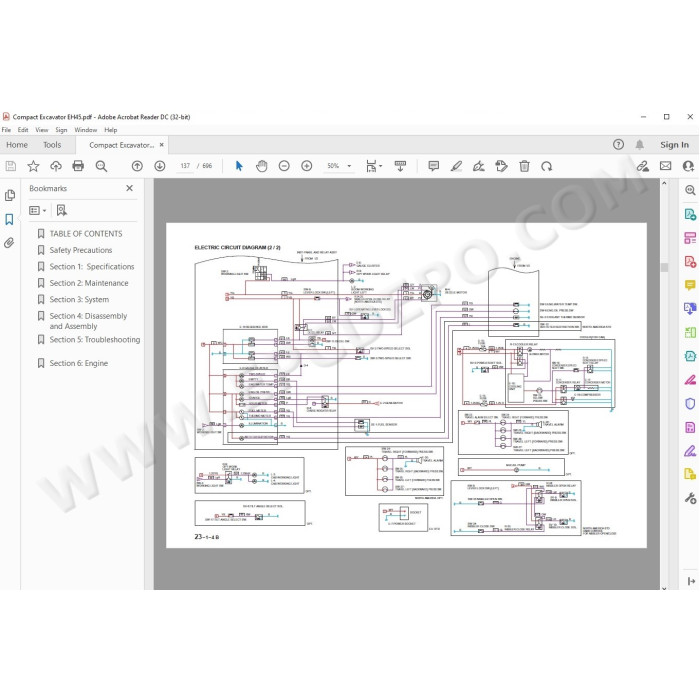The height and width of the screenshot is (700, 700).
Task: Open the Help menu
Action: point(111,130)
